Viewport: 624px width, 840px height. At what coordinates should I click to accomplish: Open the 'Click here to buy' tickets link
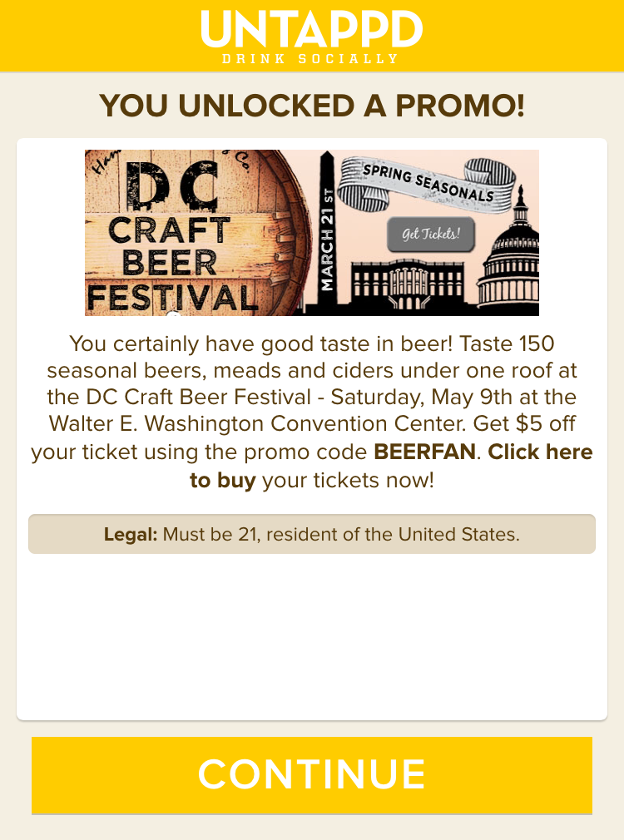(540, 452)
